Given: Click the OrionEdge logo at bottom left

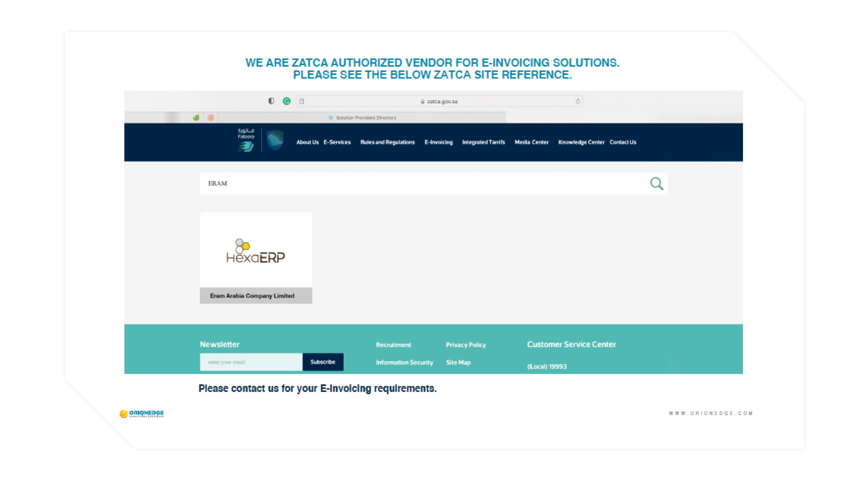Looking at the screenshot, I should pyautogui.click(x=142, y=414).
